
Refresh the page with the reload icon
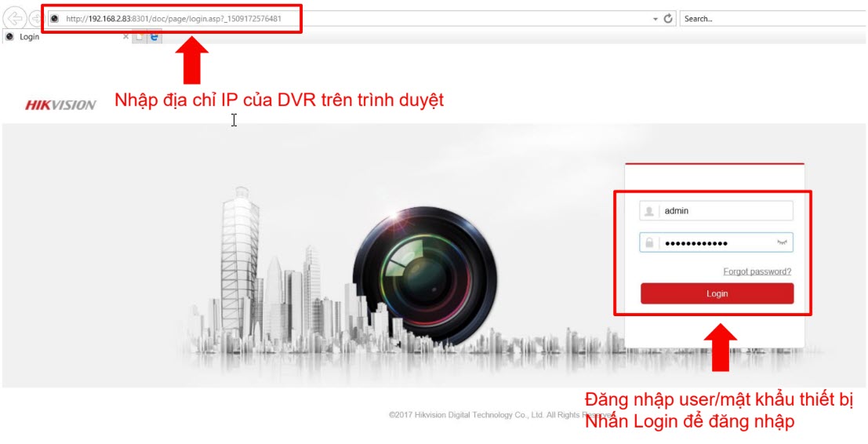(668, 19)
